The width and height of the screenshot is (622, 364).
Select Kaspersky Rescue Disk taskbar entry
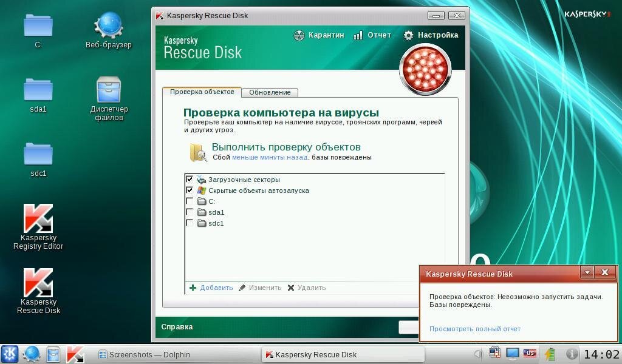point(344,354)
